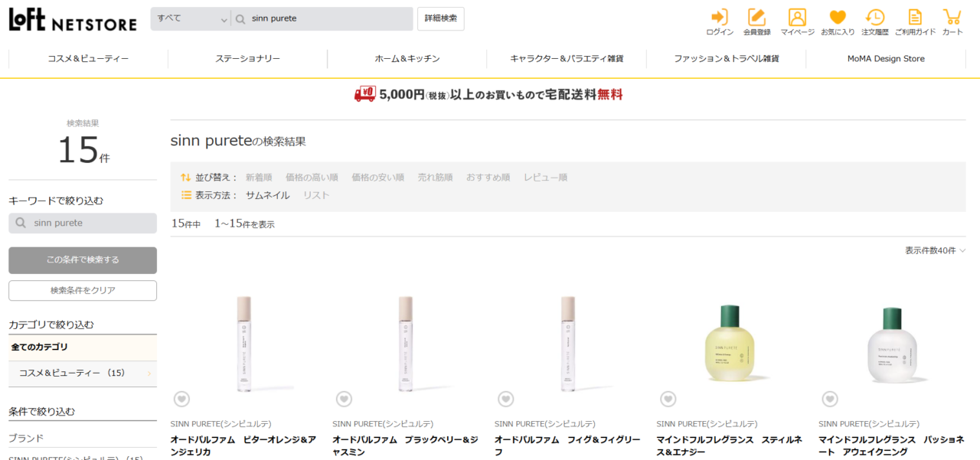Screen dimensions: 980x460
Task: Open the 表示件数40件 items-per-page dropdown
Action: (x=935, y=250)
